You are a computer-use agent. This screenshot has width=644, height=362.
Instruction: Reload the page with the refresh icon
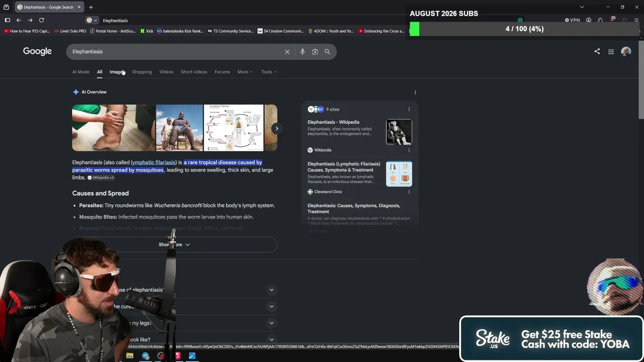(42, 20)
